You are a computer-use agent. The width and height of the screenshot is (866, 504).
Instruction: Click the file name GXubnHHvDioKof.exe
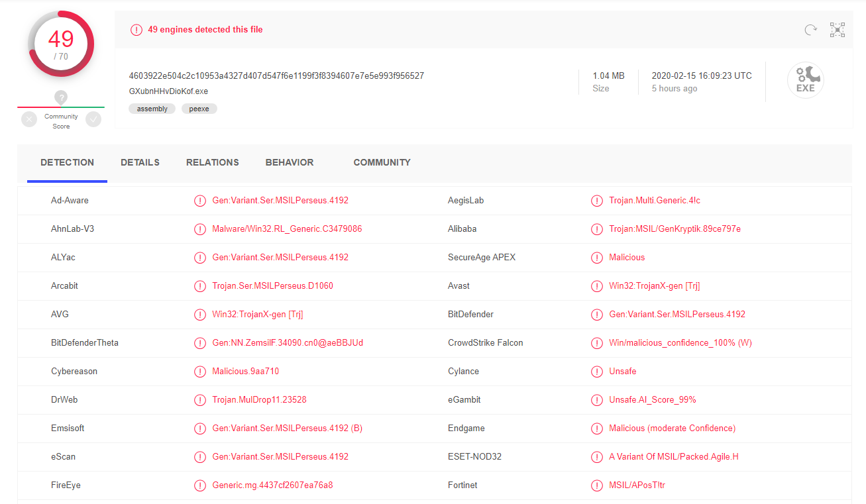click(x=169, y=91)
